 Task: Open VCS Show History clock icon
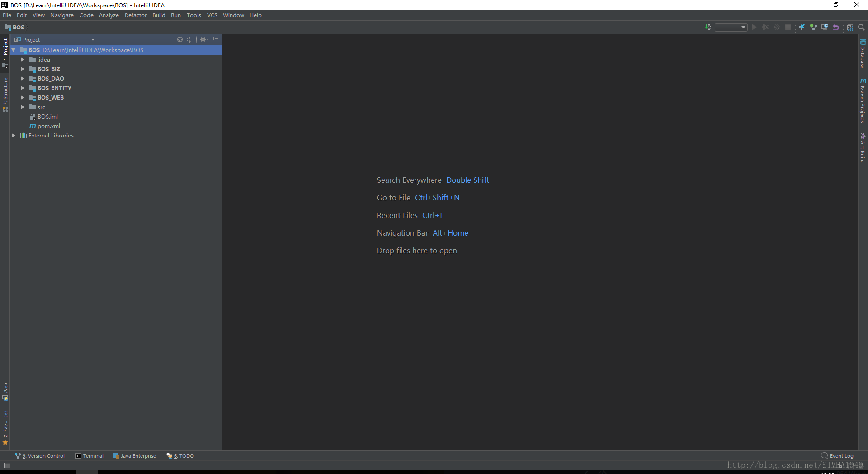point(825,27)
